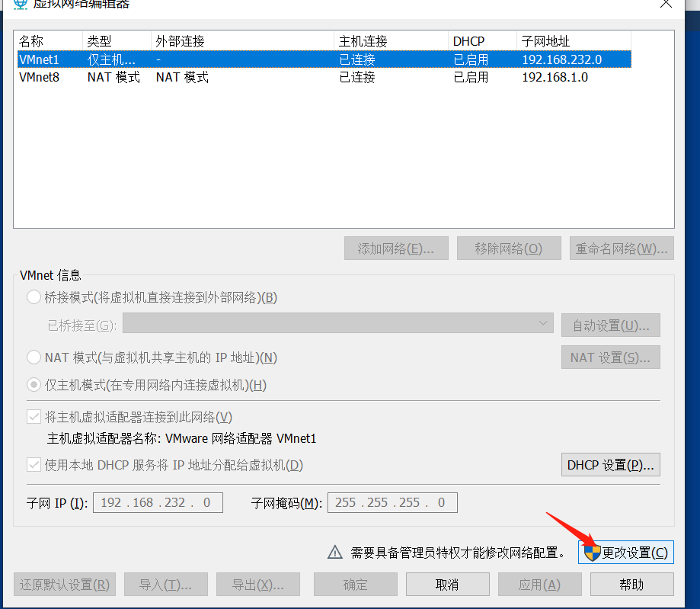Click 导出(X) button

pos(258,585)
